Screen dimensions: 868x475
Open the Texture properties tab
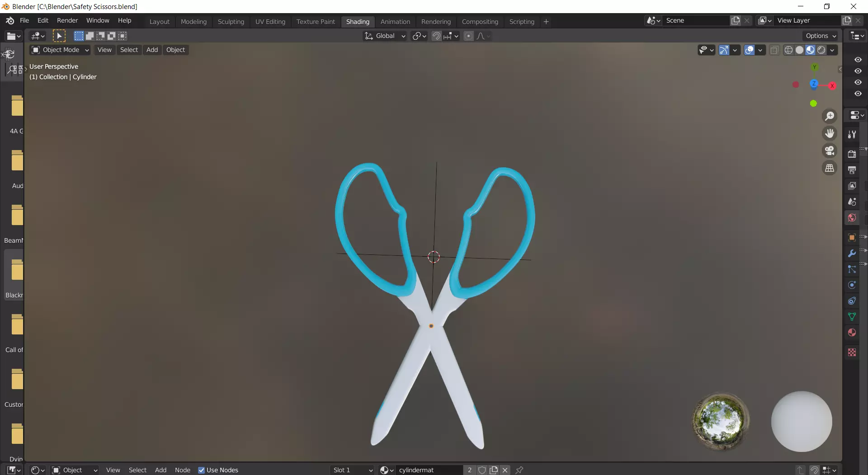tap(852, 352)
